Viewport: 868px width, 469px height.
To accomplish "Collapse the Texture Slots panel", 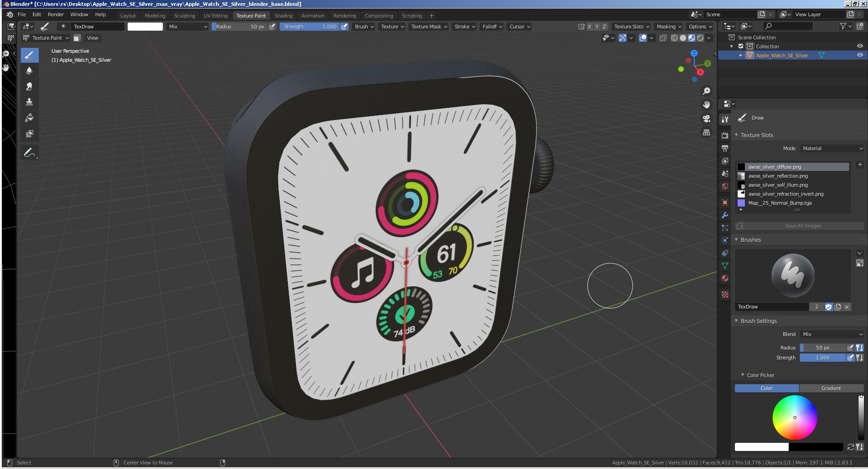I will 736,135.
